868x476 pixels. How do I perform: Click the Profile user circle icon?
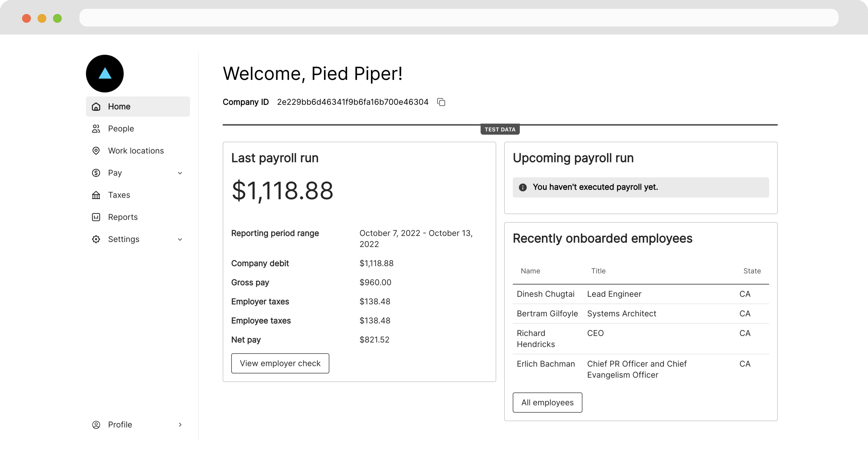(96, 425)
